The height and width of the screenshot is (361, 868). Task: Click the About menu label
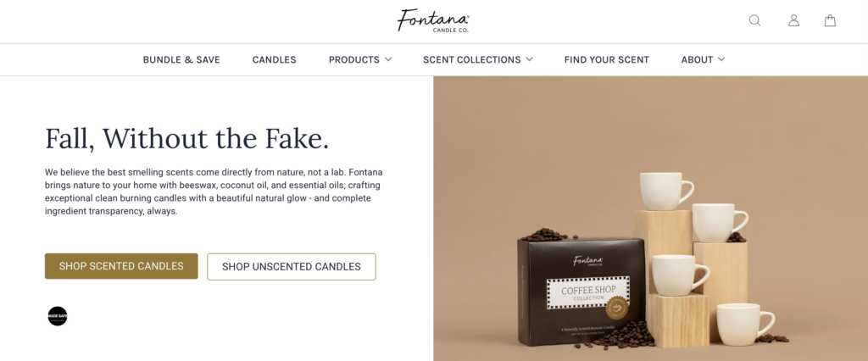pyautogui.click(x=697, y=59)
